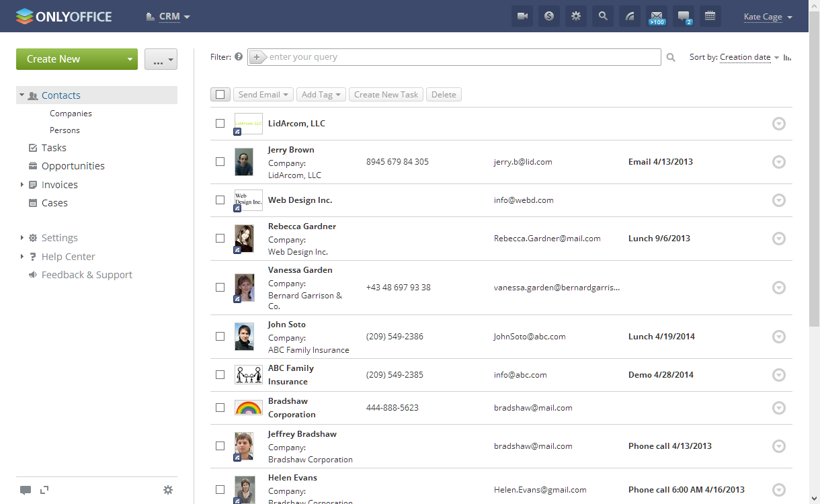Open the calendar icon in top bar
This screenshot has width=820, height=504.
[x=710, y=16]
